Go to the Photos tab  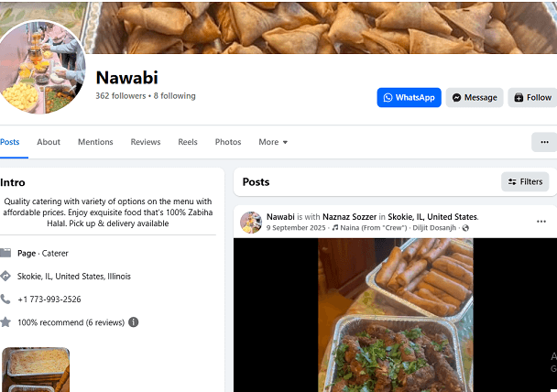pyautogui.click(x=228, y=142)
